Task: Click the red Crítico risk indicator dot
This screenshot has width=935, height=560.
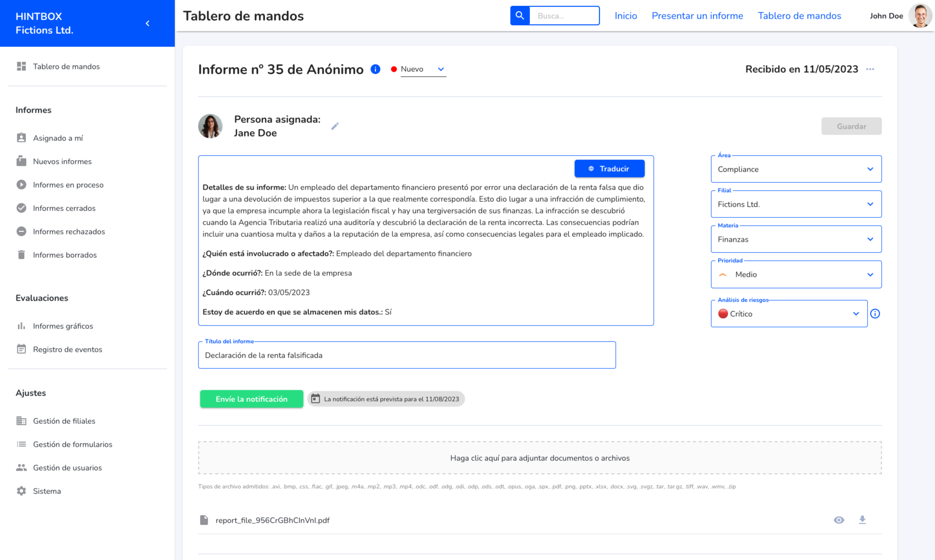Action: 723,314
